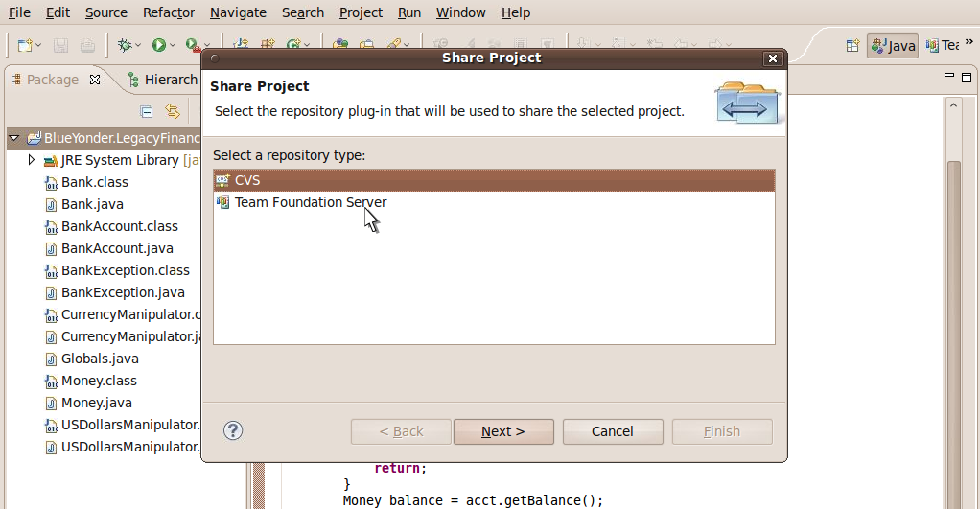Click the editor vertical scrollbar thumb

954,335
